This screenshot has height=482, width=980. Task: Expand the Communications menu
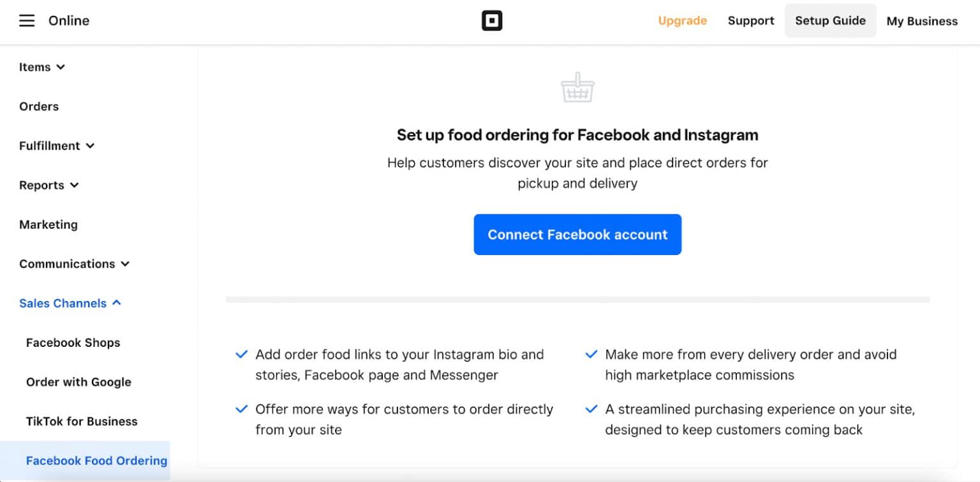(x=75, y=263)
